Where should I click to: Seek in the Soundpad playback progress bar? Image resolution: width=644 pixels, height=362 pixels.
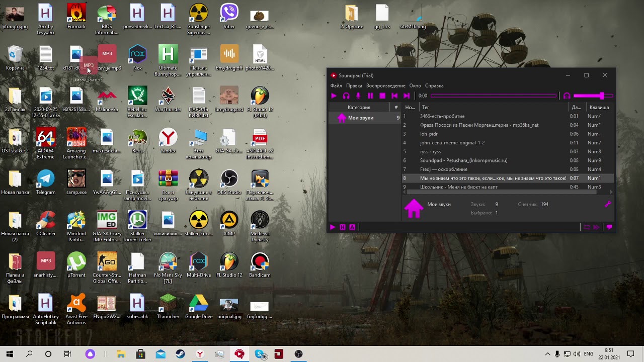click(494, 96)
